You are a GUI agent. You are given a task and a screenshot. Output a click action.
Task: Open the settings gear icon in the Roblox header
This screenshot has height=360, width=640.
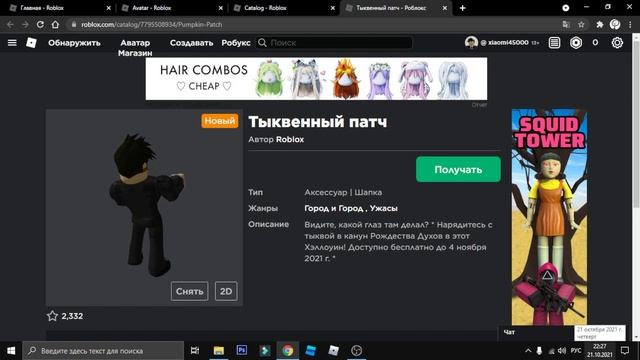pyautogui.click(x=617, y=42)
